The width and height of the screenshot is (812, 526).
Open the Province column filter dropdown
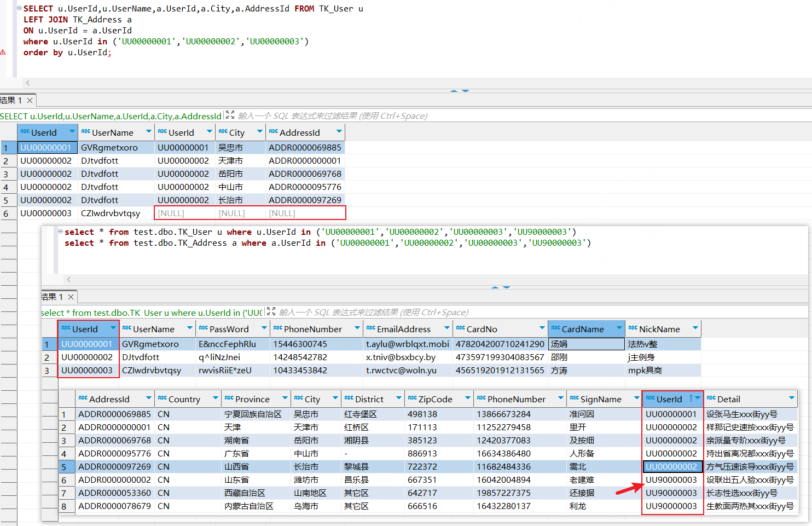[x=285, y=398]
